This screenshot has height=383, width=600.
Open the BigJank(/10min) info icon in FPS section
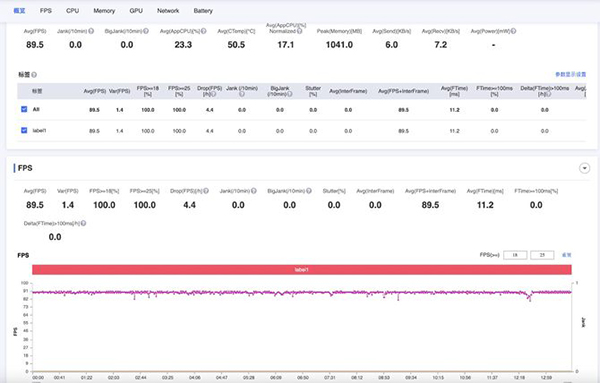point(309,191)
